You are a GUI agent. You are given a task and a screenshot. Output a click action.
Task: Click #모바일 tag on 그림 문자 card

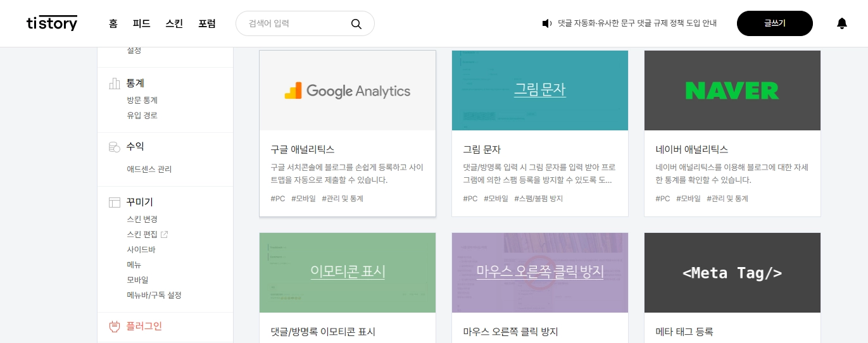[x=496, y=199]
